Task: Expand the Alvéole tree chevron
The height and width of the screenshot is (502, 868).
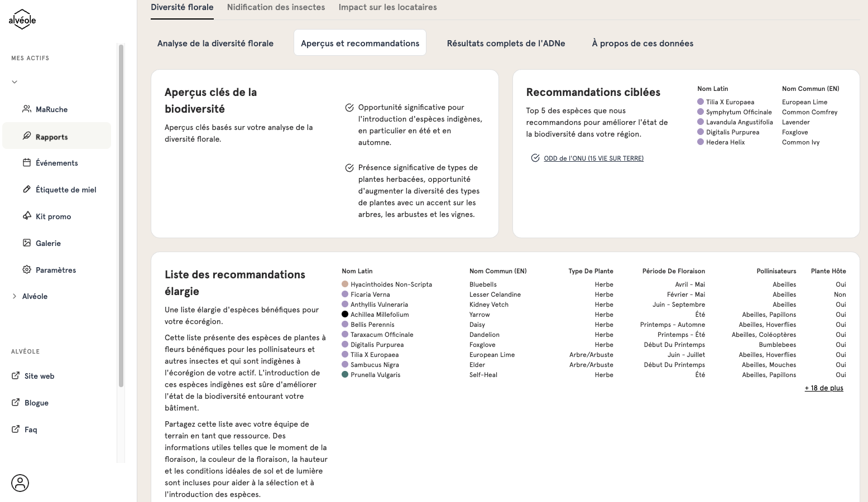Action: 15,296
